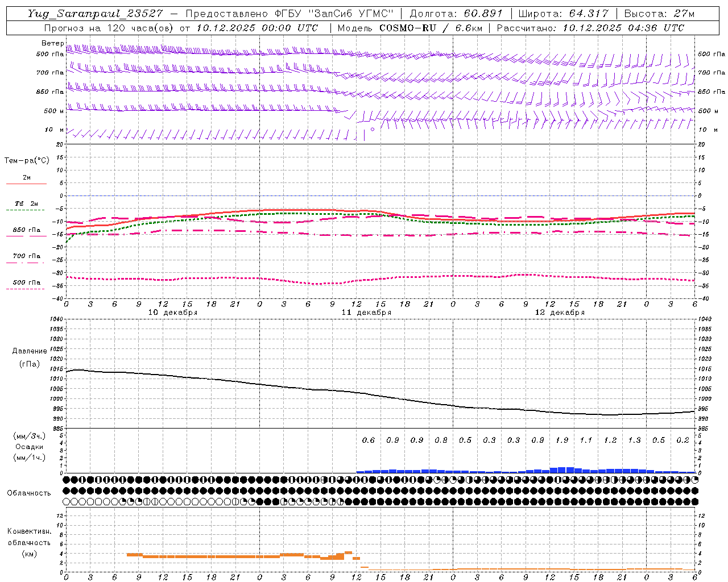Click the (км) unit label for convective cloudiness
728x582 pixels.
tap(30, 554)
